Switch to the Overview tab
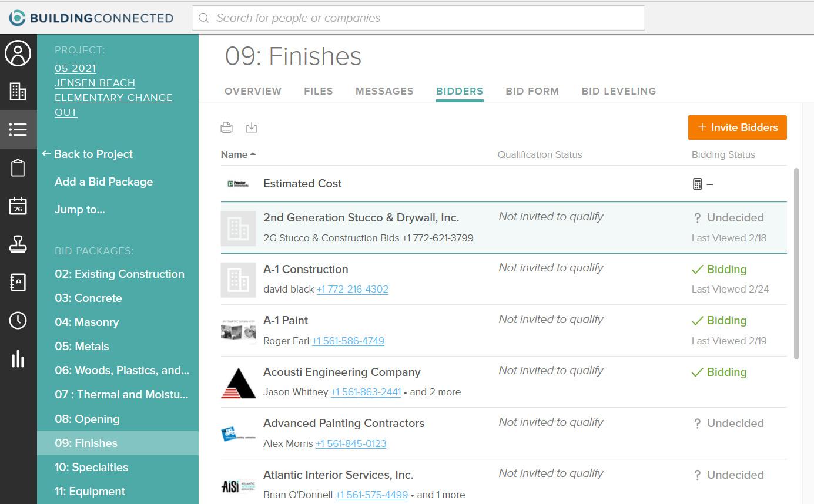 [x=253, y=91]
